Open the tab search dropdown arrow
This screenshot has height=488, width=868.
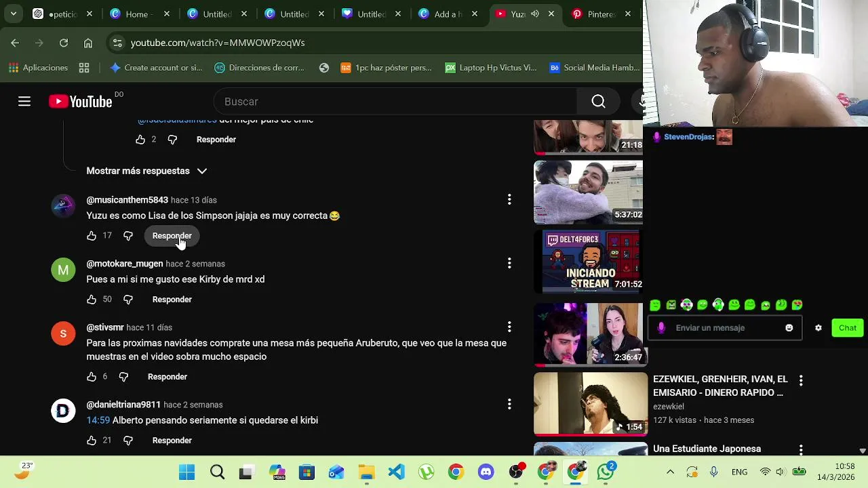[14, 14]
